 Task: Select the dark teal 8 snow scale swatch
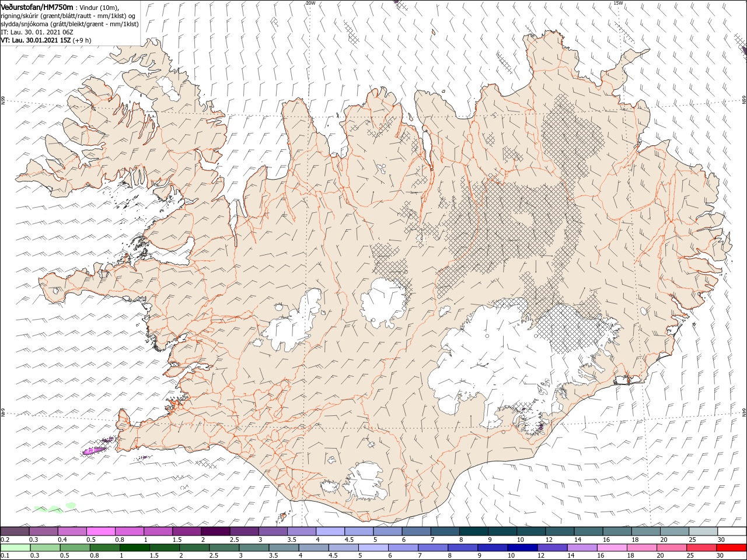[474, 531]
